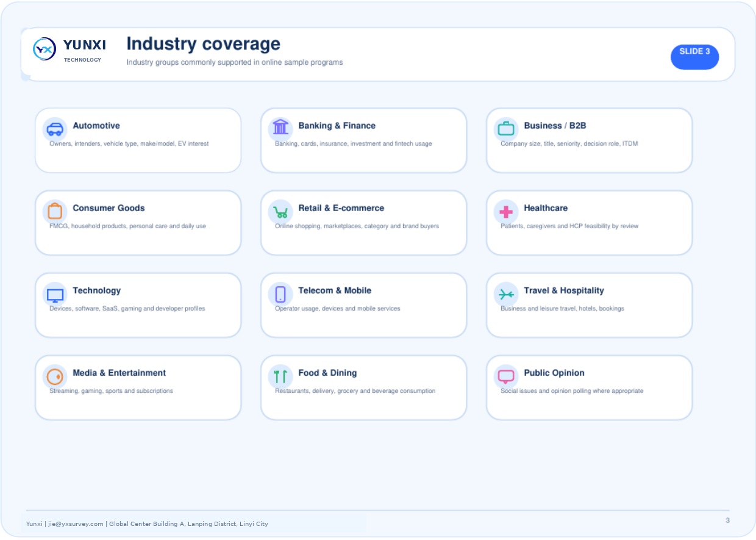Click 'Online shopping, marketplaces' description
The height and width of the screenshot is (540, 756).
[357, 226]
